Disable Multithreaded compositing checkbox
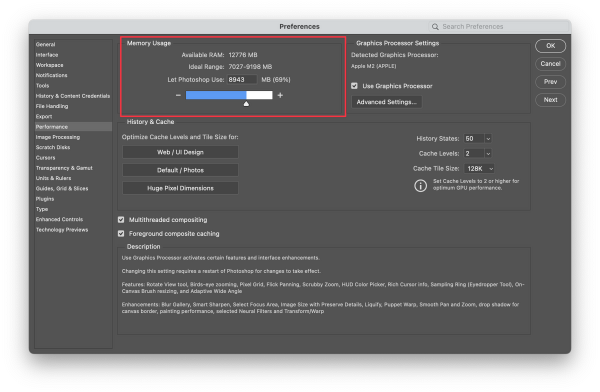 [121, 219]
